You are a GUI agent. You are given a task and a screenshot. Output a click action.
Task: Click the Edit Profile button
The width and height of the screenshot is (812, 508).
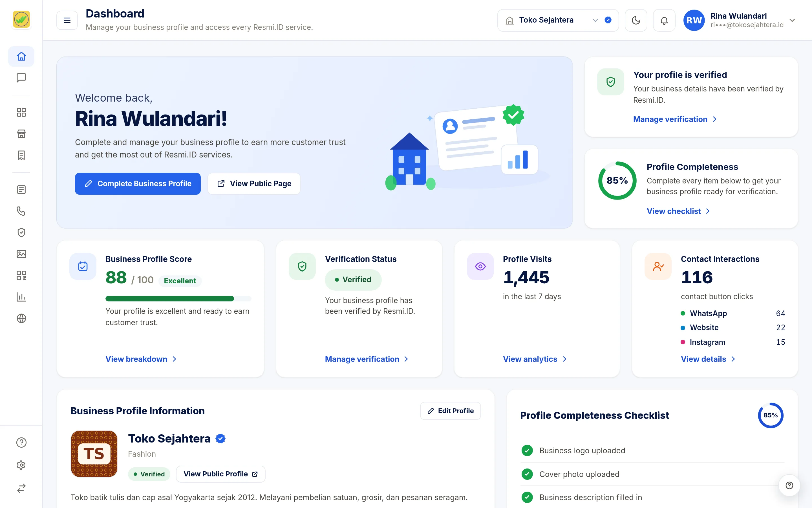(450, 411)
